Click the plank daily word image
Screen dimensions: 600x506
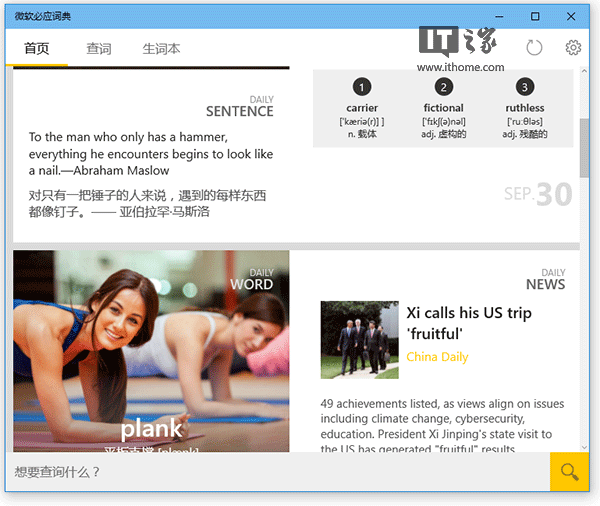pyautogui.click(x=151, y=350)
